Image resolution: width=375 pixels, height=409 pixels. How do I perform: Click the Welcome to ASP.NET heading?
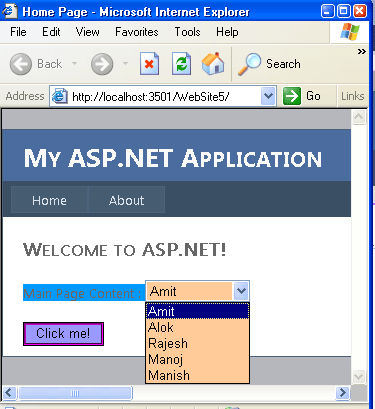tap(124, 250)
